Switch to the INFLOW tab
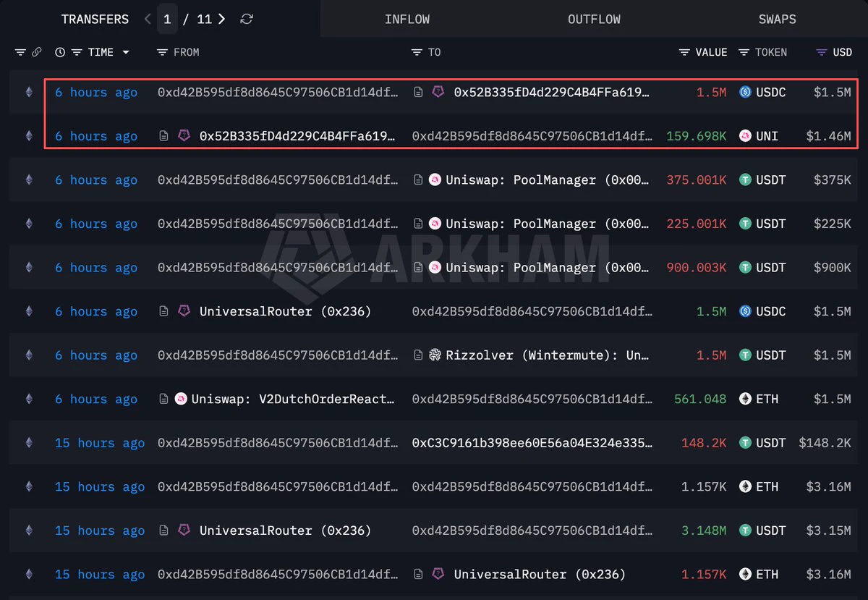868x600 pixels. pos(407,20)
